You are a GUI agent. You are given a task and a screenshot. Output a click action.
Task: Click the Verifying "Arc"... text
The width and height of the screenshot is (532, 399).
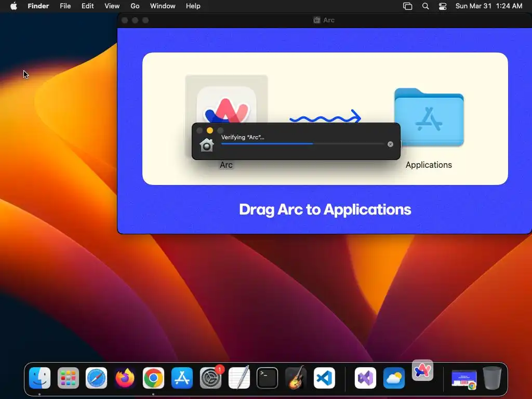[243, 137]
